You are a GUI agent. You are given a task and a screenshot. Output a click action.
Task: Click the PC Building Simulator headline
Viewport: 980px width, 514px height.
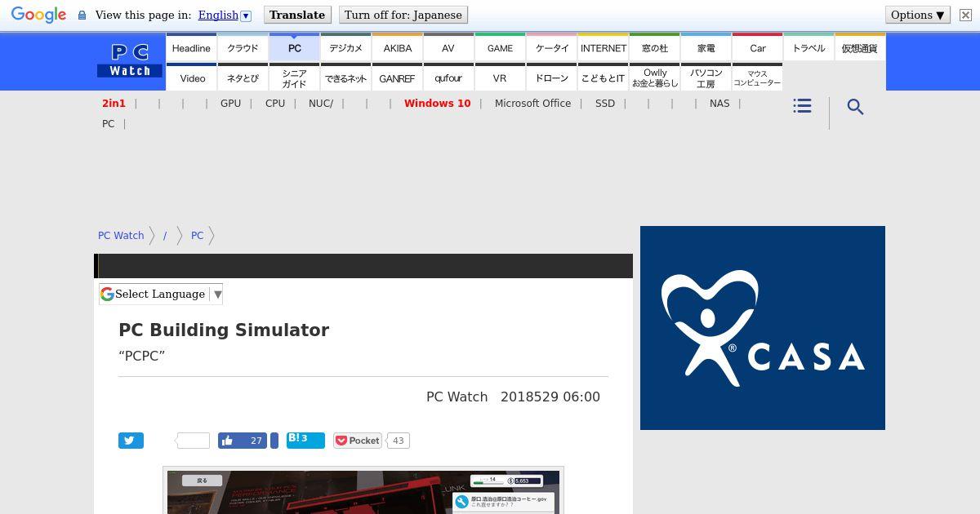[x=224, y=330]
